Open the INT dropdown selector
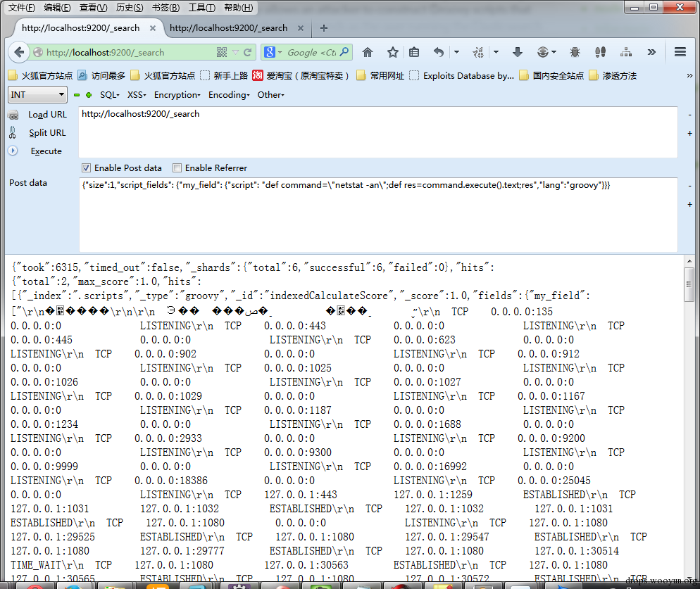Screen dimensions: 700x589 pos(37,94)
